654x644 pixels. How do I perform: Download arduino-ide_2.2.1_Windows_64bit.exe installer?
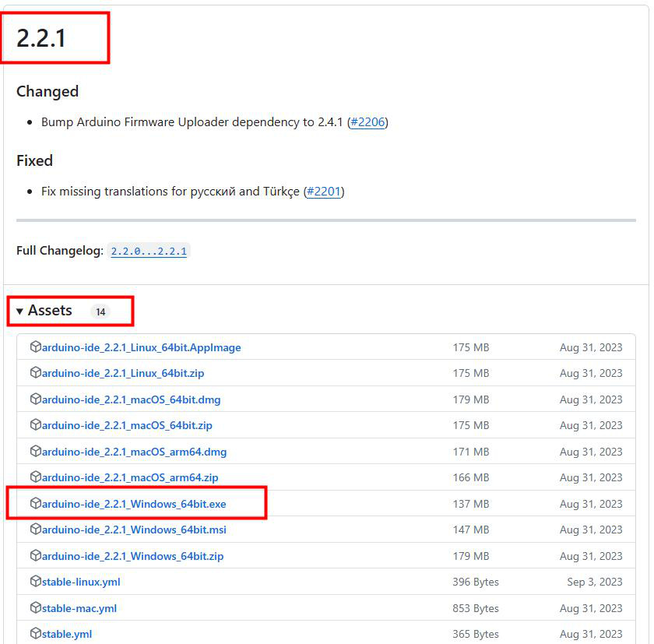[134, 504]
